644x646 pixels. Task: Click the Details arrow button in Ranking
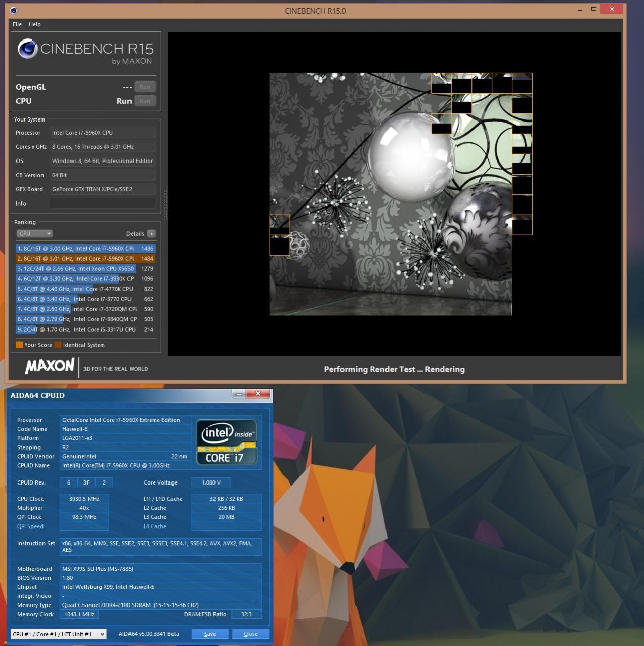tap(151, 234)
